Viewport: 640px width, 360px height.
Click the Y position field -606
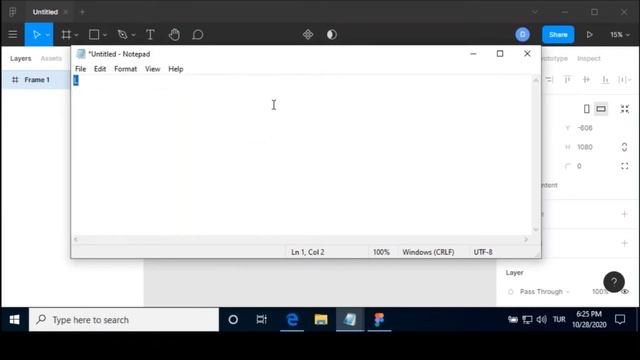[585, 128]
